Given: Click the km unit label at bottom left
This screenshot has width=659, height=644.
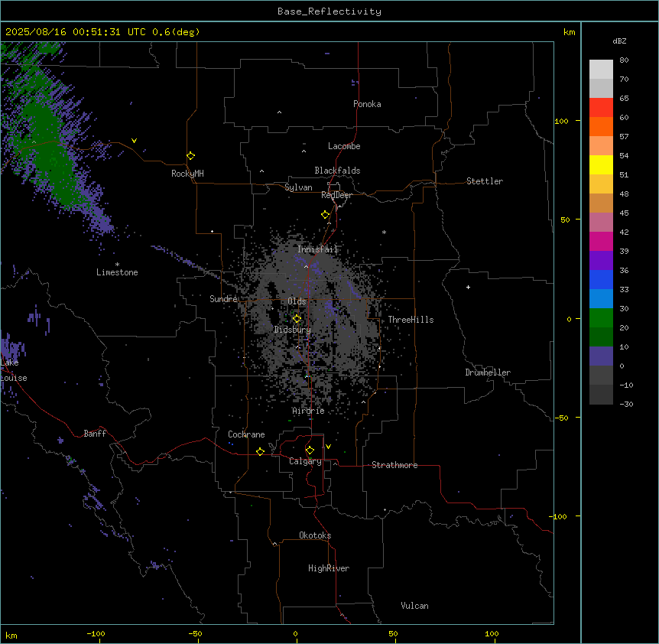Looking at the screenshot, I should [x=11, y=635].
